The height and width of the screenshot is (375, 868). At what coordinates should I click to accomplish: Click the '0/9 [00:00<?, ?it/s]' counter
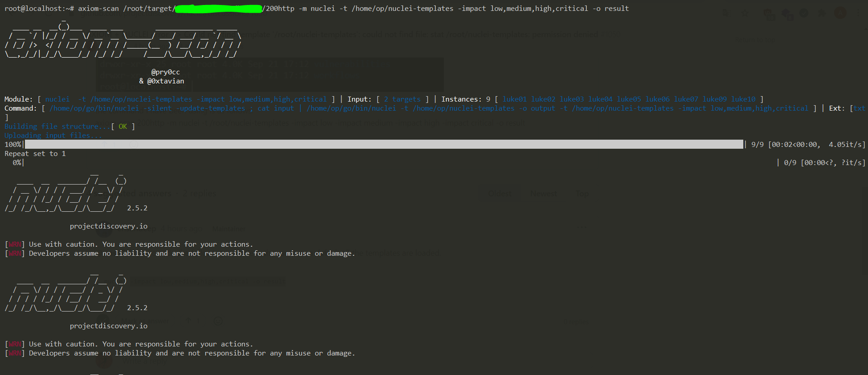[824, 163]
